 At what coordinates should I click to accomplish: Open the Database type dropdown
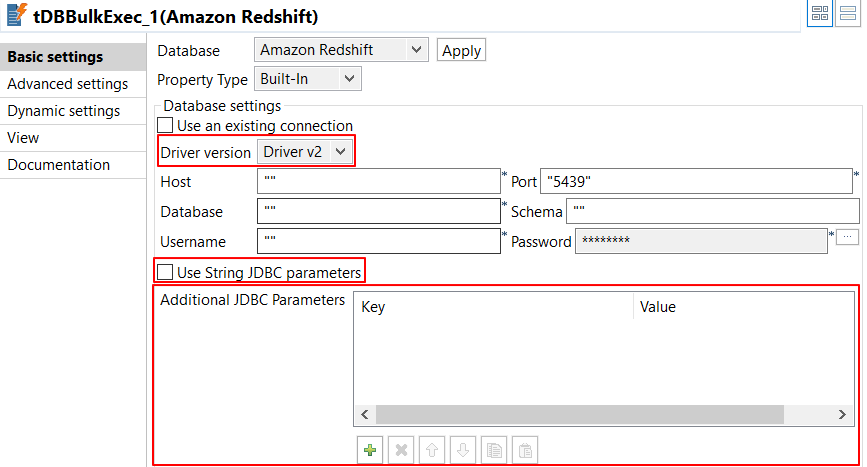click(341, 49)
